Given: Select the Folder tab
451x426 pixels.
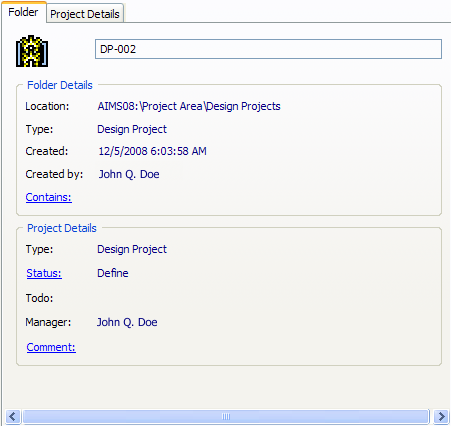Looking at the screenshot, I should [23, 12].
